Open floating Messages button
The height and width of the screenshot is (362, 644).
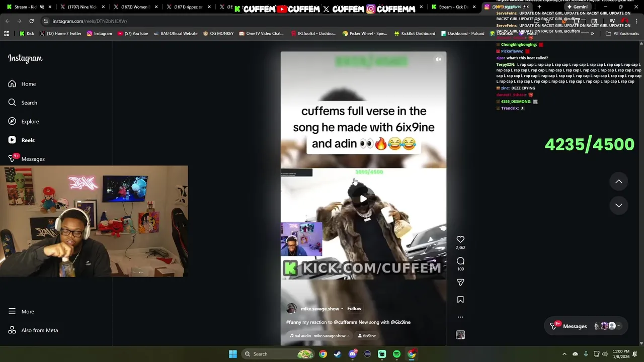586,326
